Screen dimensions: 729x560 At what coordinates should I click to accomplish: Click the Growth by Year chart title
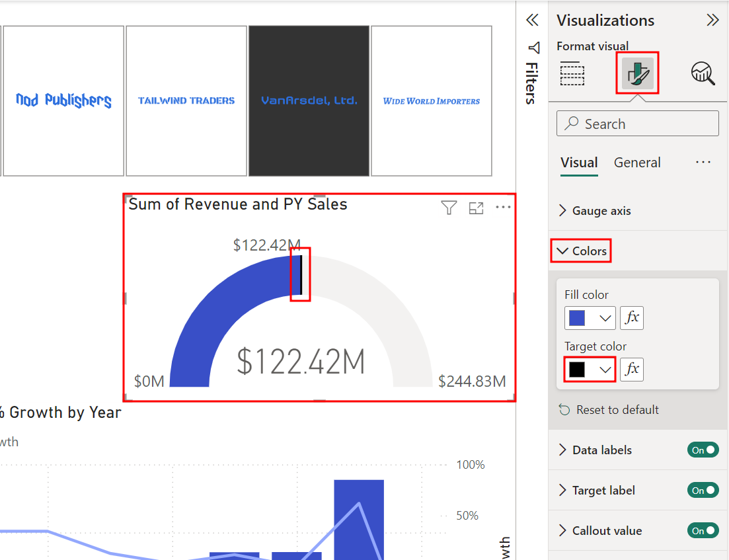pyautogui.click(x=61, y=413)
